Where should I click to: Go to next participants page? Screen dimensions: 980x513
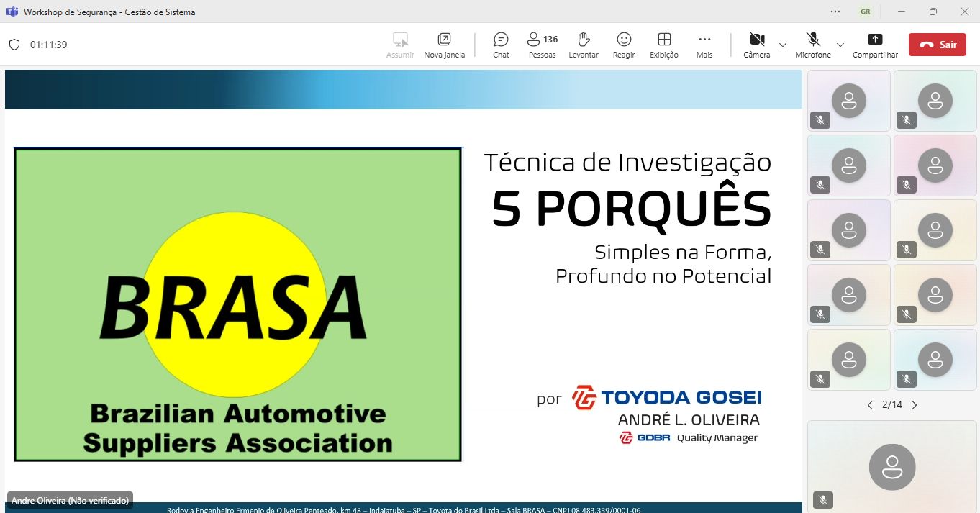click(x=915, y=405)
